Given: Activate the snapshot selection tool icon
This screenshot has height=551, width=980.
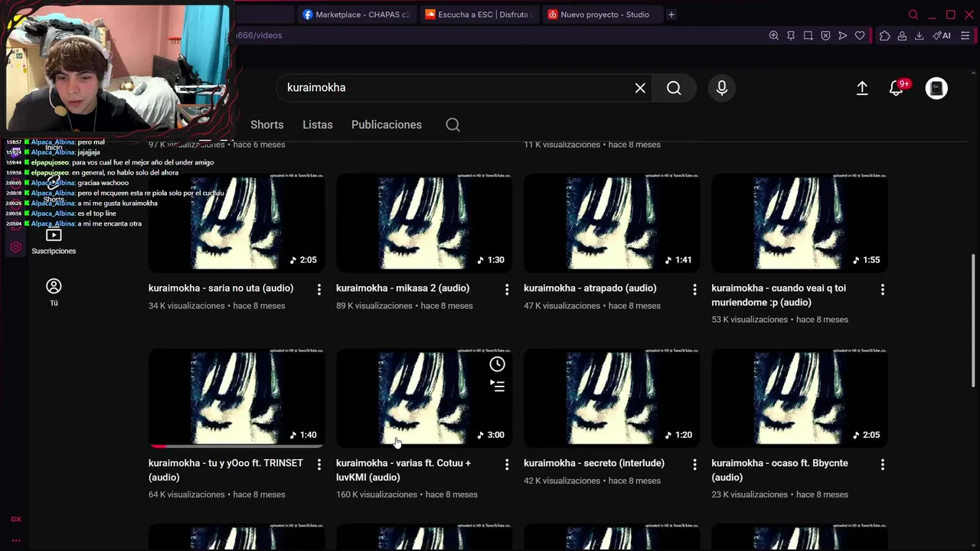Looking at the screenshot, I should tap(808, 35).
